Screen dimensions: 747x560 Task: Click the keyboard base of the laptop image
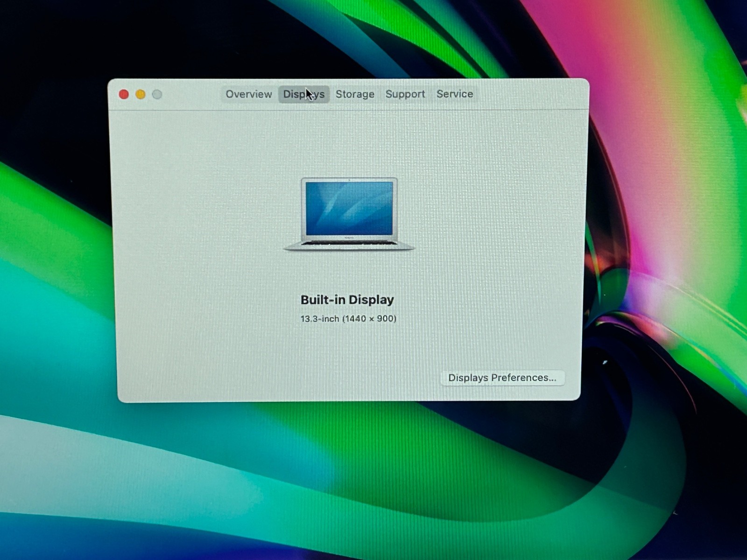coord(349,244)
